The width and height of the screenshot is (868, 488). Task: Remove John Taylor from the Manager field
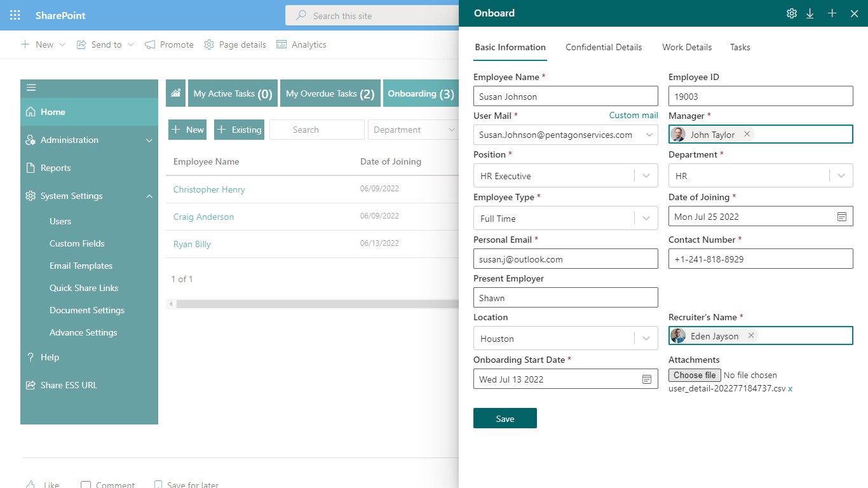[x=747, y=134]
